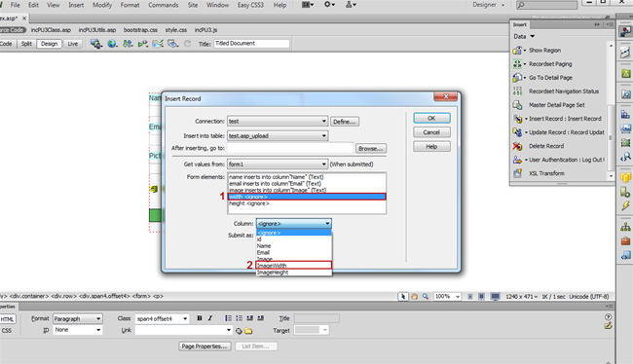Toggle HTML mode in Properties panel

pyautogui.click(x=7, y=319)
